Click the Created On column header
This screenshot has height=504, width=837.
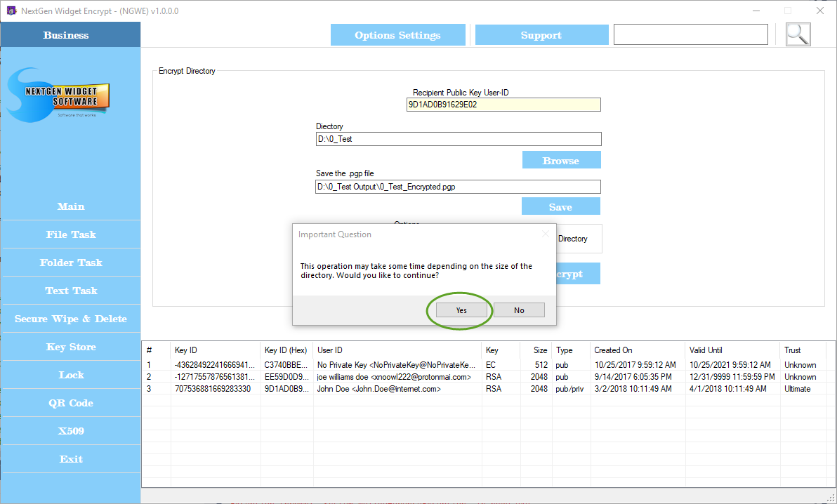click(638, 350)
